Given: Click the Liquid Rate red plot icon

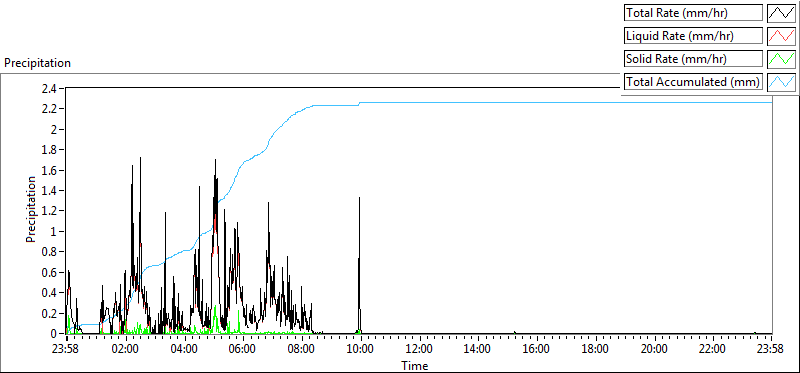Looking at the screenshot, I should (x=781, y=36).
